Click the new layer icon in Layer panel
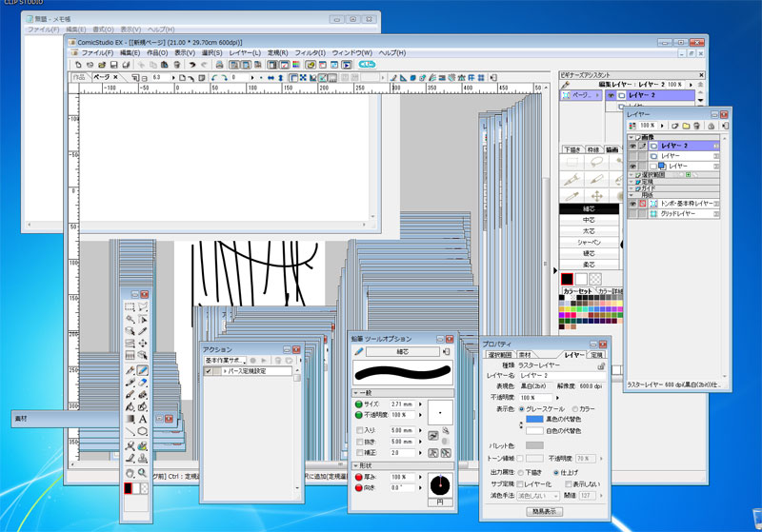The image size is (762, 532). click(672, 125)
